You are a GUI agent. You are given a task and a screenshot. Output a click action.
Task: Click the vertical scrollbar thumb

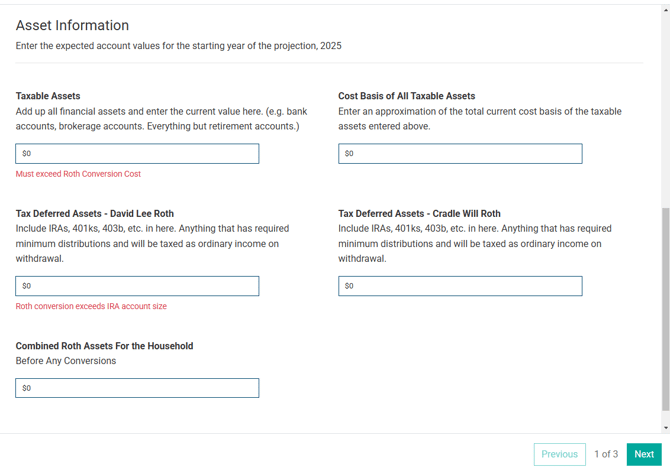pyautogui.click(x=665, y=310)
